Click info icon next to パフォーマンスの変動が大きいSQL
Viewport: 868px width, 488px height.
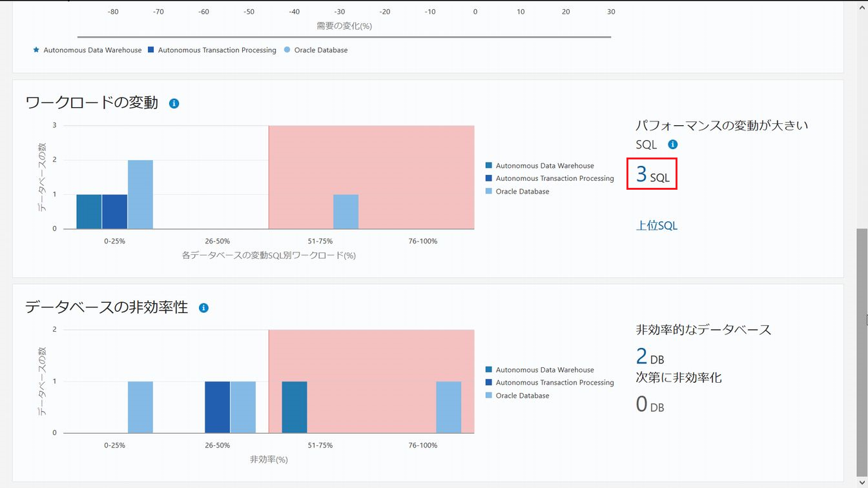(672, 145)
